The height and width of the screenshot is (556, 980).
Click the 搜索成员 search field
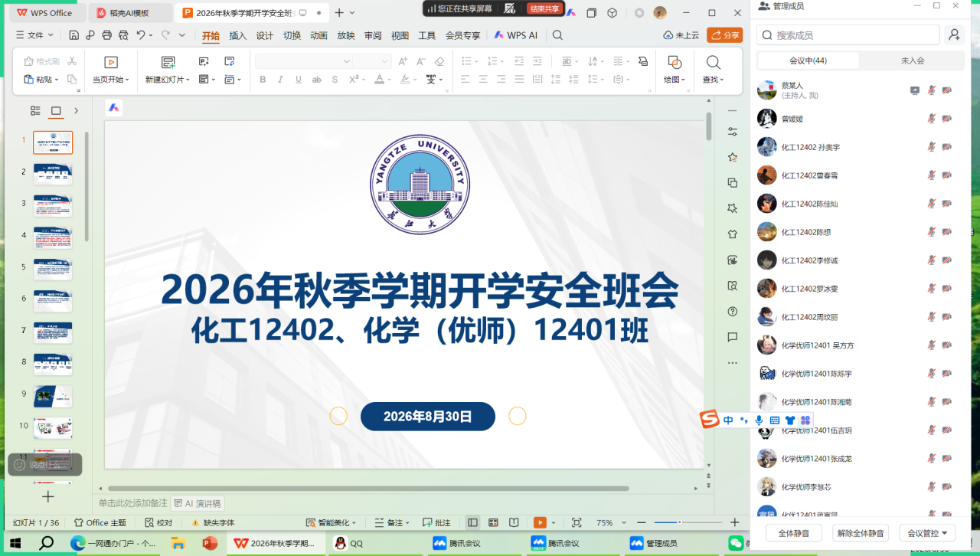click(x=848, y=35)
